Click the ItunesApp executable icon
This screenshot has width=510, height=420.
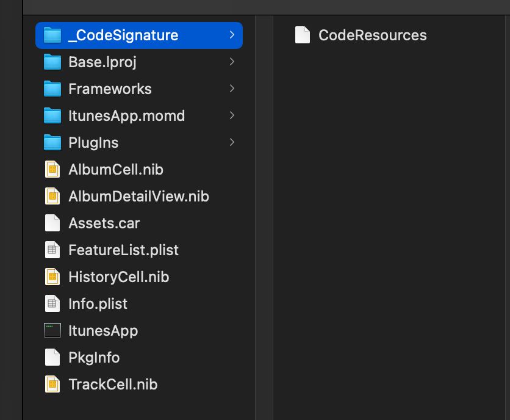coord(52,330)
